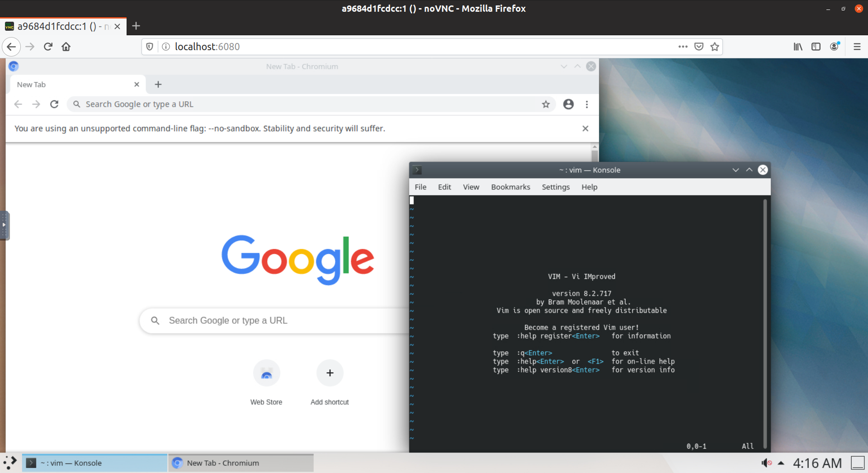Image resolution: width=868 pixels, height=473 pixels.
Task: Open Firefox hamburger menu
Action: click(x=857, y=47)
